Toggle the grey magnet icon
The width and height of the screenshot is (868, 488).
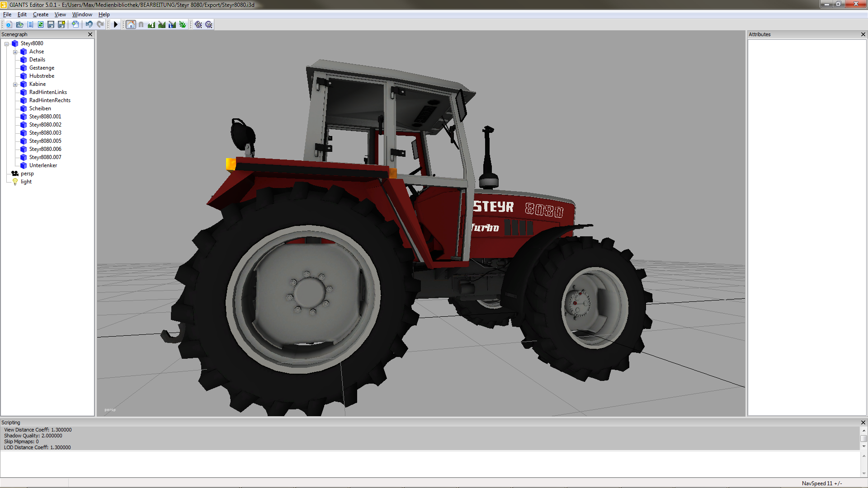pyautogui.click(x=141, y=24)
